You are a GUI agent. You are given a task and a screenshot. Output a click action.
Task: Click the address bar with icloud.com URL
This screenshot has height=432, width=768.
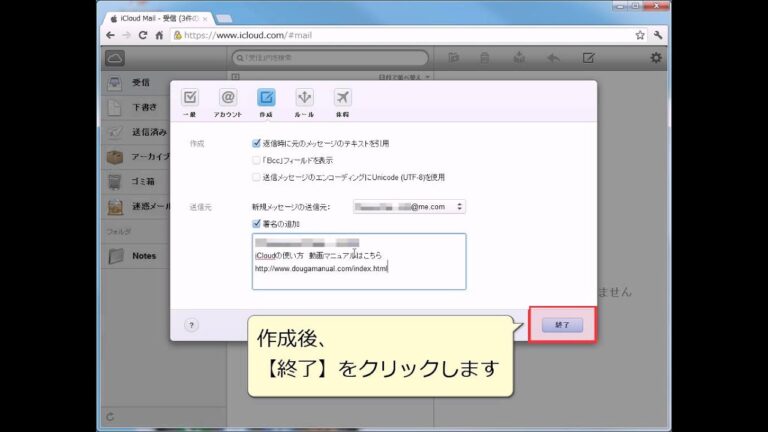(402, 35)
